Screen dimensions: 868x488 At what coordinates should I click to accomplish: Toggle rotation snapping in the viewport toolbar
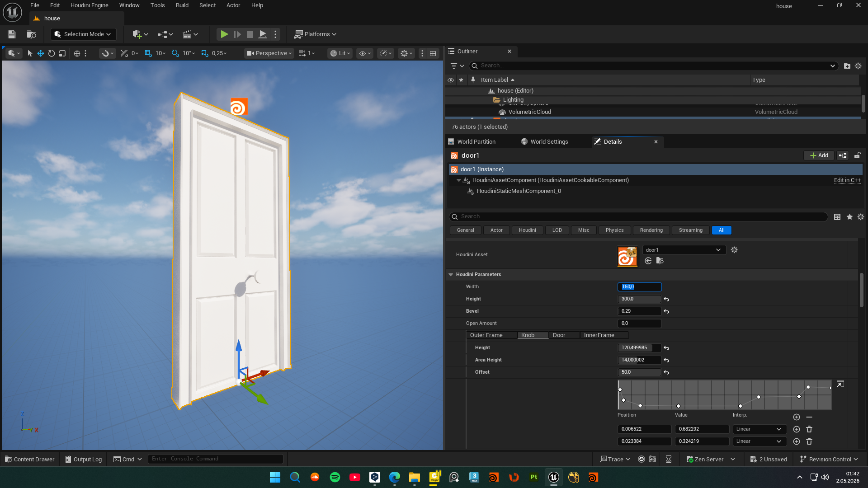click(175, 53)
